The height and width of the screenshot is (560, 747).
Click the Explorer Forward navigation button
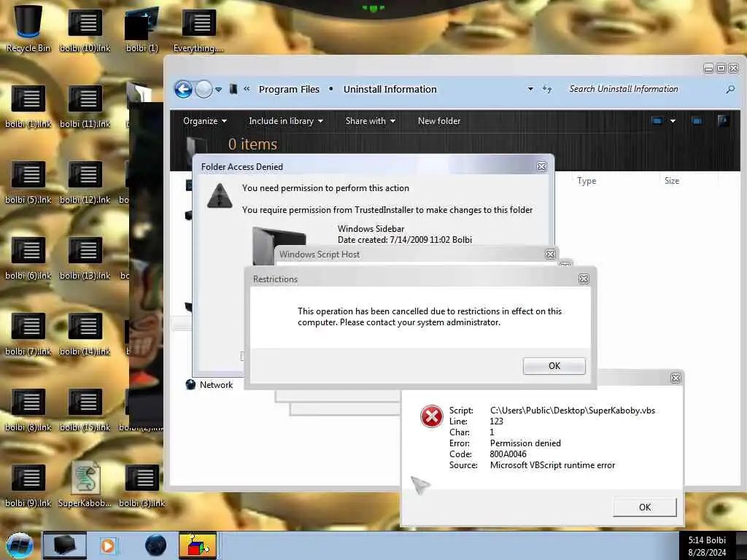(204, 89)
